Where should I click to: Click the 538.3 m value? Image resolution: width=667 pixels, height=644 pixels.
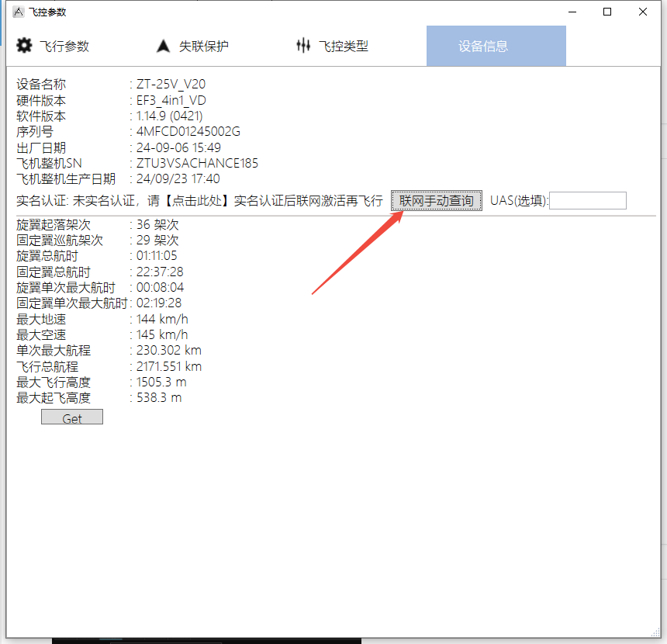pyautogui.click(x=159, y=397)
